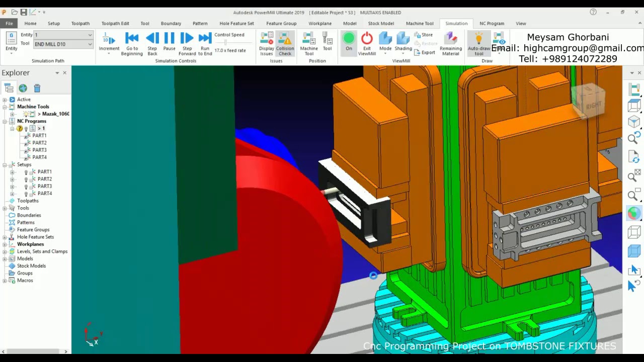Select Stock Models in Explorer
The height and width of the screenshot is (362, 644).
click(x=31, y=266)
